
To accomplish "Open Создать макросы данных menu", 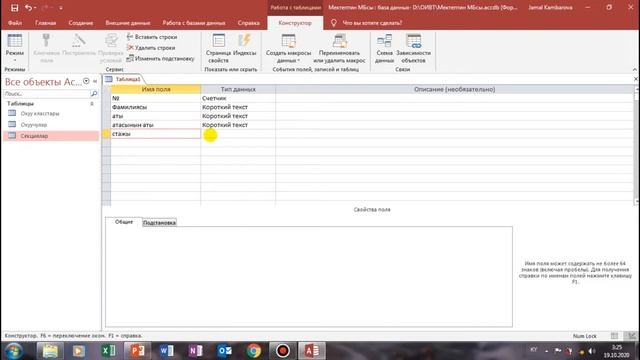I will click(x=288, y=48).
